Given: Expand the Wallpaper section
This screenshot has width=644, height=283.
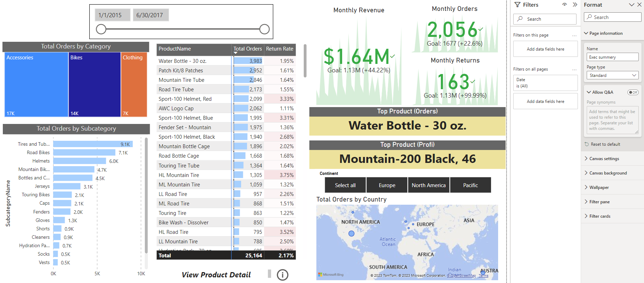Looking at the screenshot, I should point(586,187).
